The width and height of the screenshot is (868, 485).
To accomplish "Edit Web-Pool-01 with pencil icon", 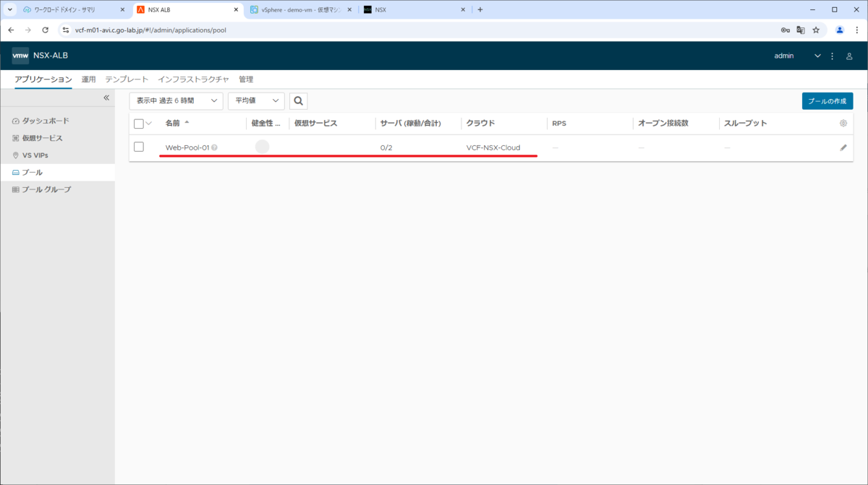I will (x=843, y=147).
